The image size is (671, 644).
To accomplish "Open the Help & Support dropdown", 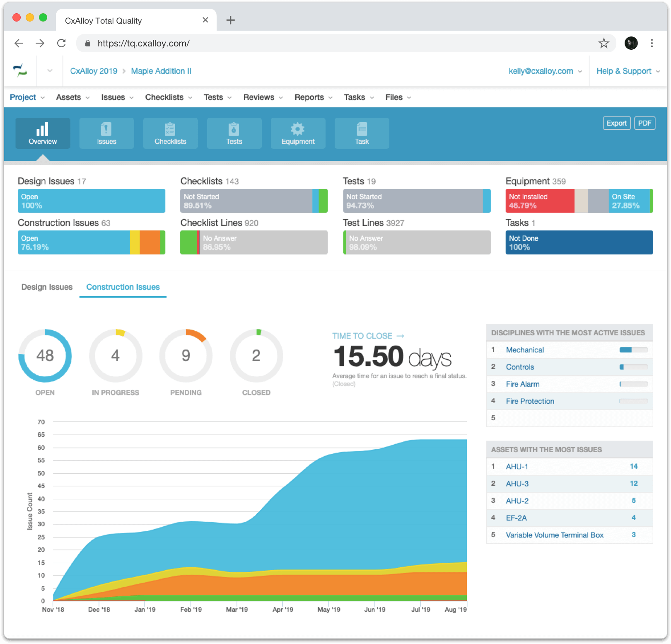I will click(x=628, y=71).
